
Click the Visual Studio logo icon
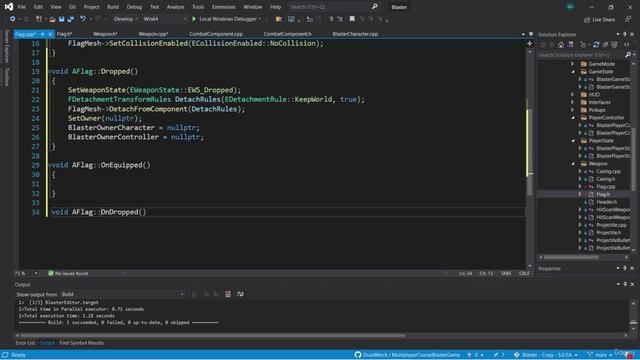coord(9,7)
